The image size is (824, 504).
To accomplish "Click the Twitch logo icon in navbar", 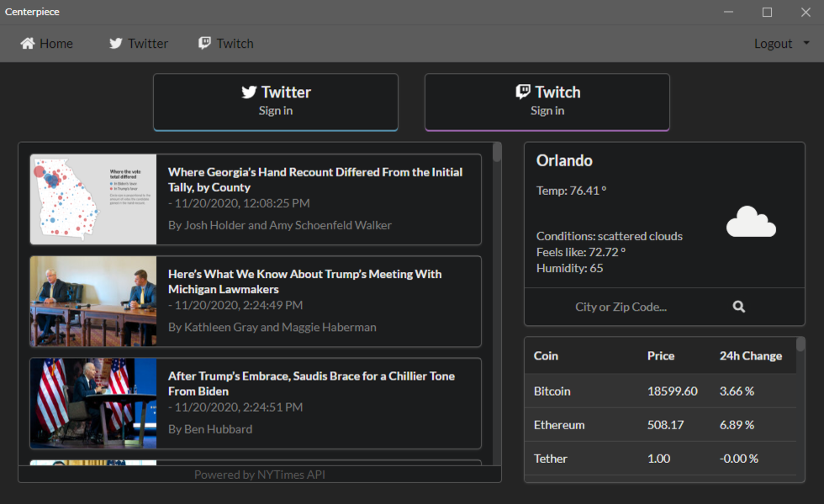I will tap(204, 43).
